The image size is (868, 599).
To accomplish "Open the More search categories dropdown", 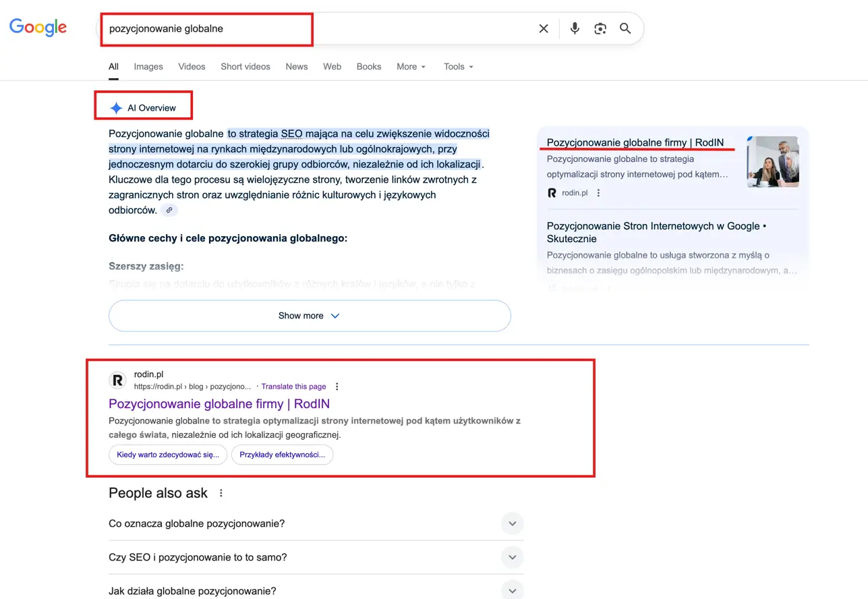I will click(411, 66).
